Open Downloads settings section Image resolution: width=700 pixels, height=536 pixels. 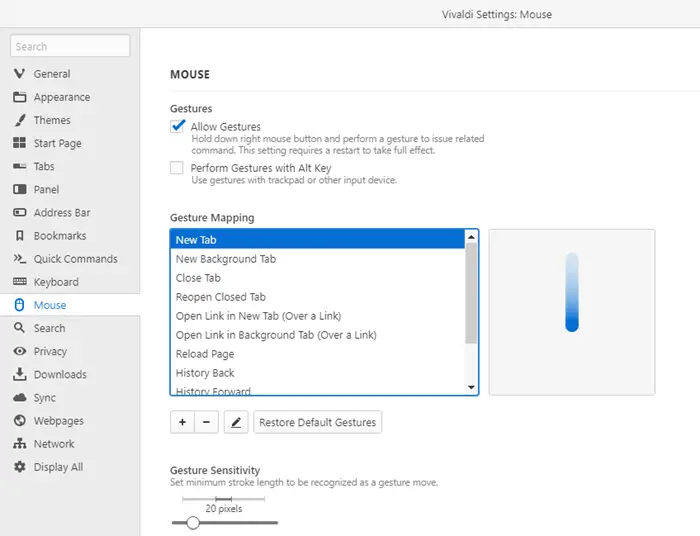[x=60, y=374]
